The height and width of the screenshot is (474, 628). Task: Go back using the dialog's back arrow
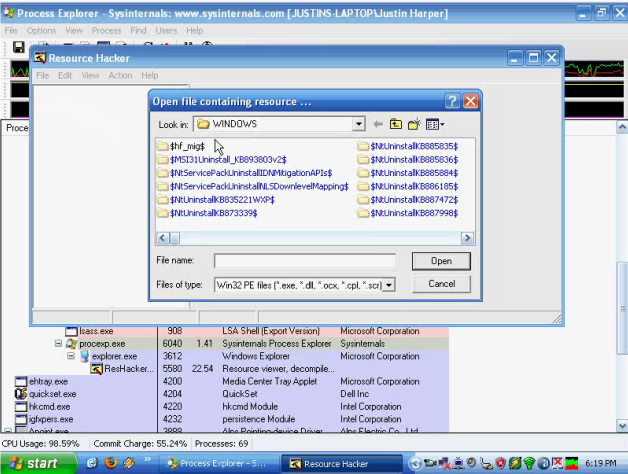[378, 124]
